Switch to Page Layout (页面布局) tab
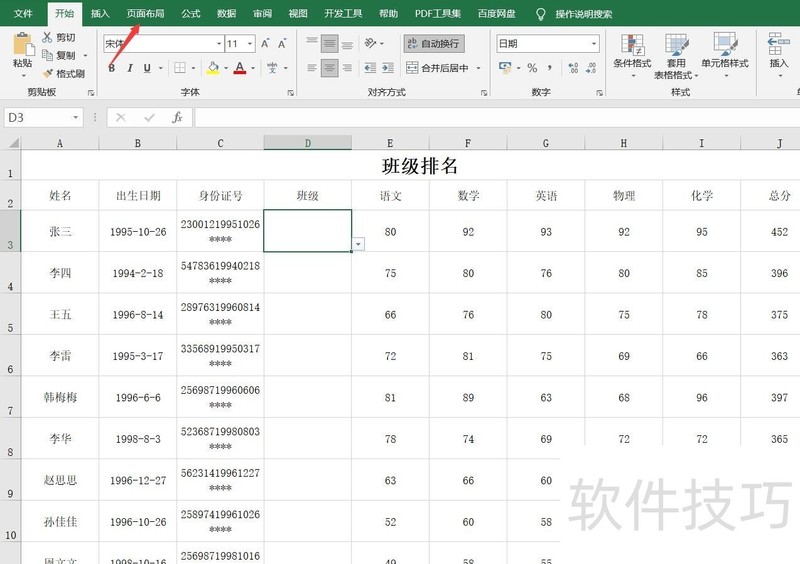The height and width of the screenshot is (564, 800). click(x=145, y=14)
